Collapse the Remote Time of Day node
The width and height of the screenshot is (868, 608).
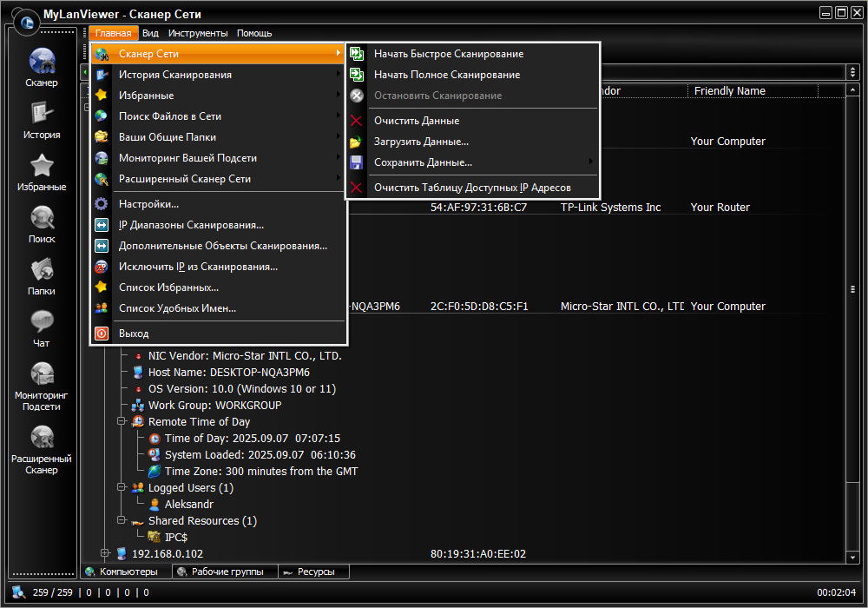click(122, 421)
